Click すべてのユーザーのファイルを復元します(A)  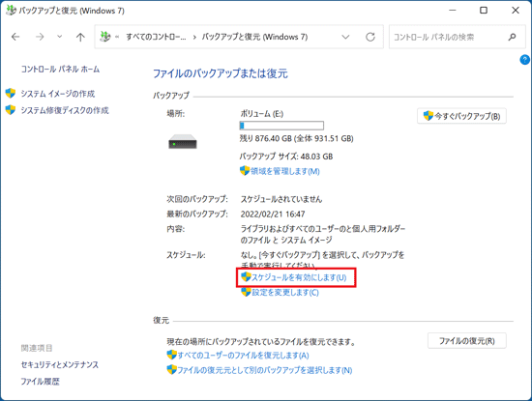[x=243, y=356]
